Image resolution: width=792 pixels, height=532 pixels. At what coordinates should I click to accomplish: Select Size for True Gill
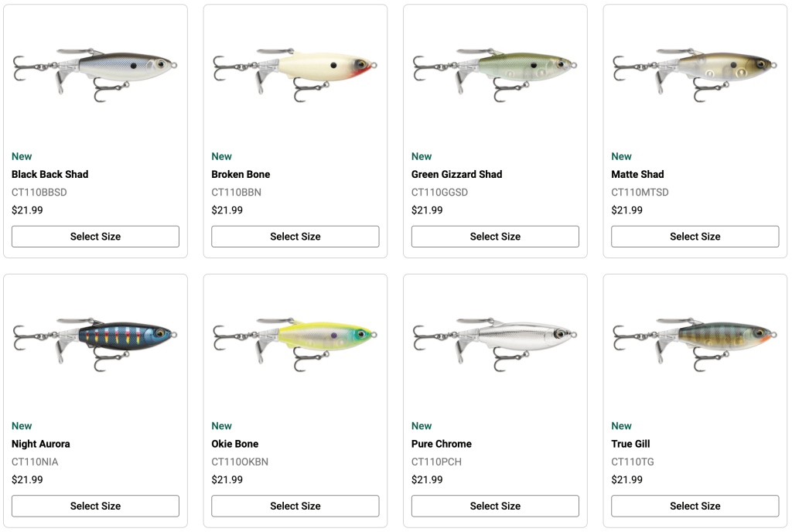pos(695,506)
